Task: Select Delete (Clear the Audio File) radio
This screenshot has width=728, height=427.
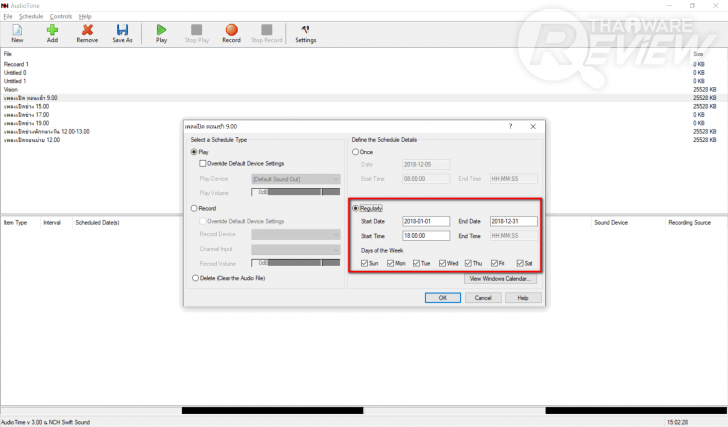Action: tap(195, 278)
